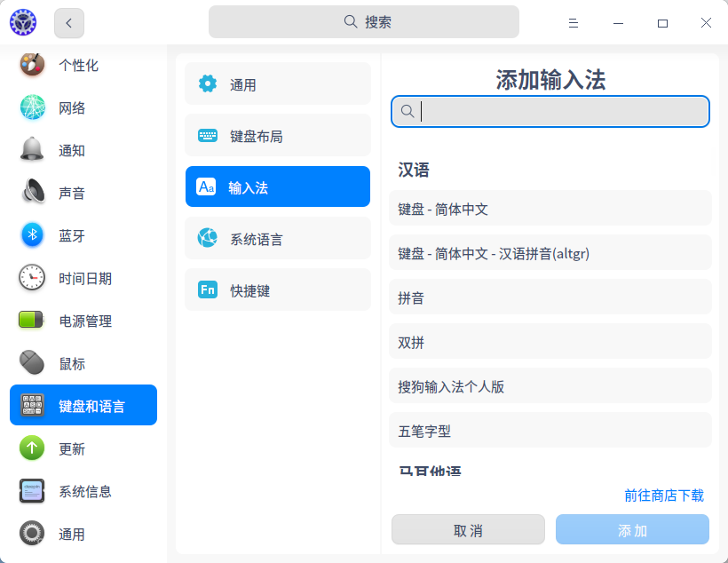The height and width of the screenshot is (563, 728).
Task: Open the 通知 notification settings icon
Action: [32, 150]
